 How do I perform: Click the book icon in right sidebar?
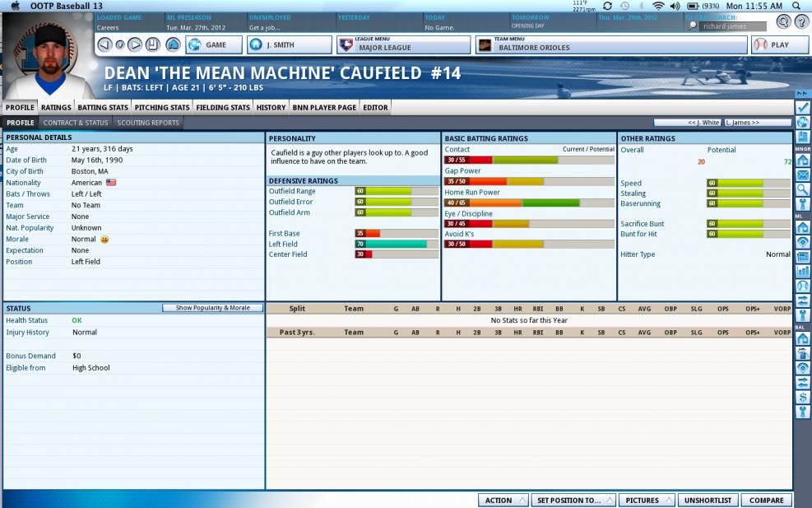[803, 137]
